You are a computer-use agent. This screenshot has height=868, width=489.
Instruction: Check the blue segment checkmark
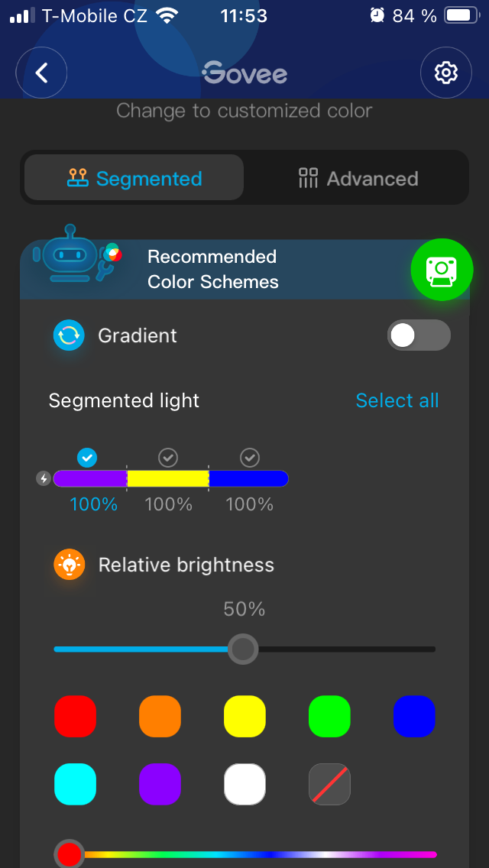pyautogui.click(x=249, y=458)
